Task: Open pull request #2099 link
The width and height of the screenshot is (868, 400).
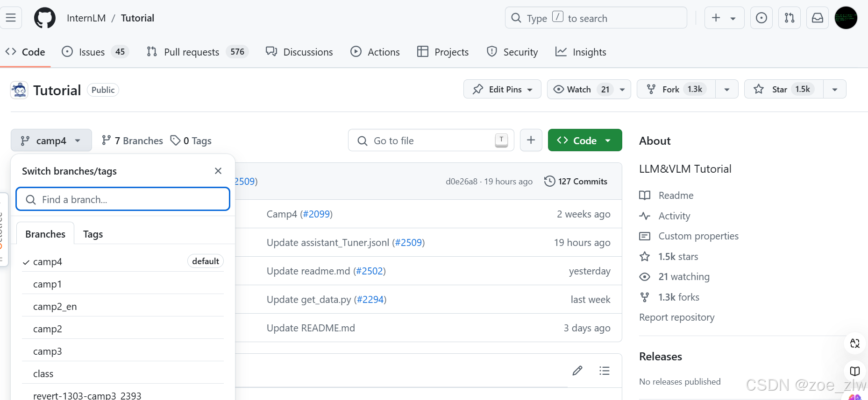Action: [x=316, y=214]
